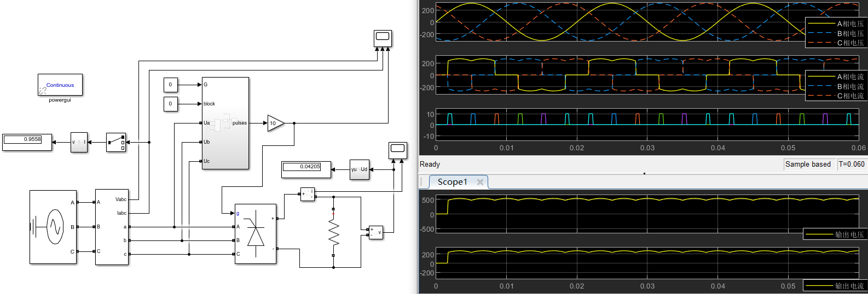Click the Iabc output port label
This screenshot has width=868, height=294.
pos(121,213)
